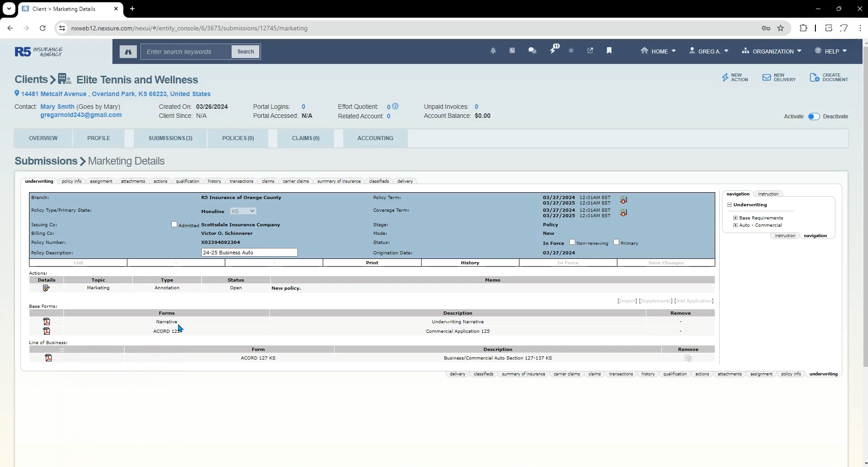Open Narrative form PDF icon
This screenshot has height=467, width=868.
[x=46, y=321]
